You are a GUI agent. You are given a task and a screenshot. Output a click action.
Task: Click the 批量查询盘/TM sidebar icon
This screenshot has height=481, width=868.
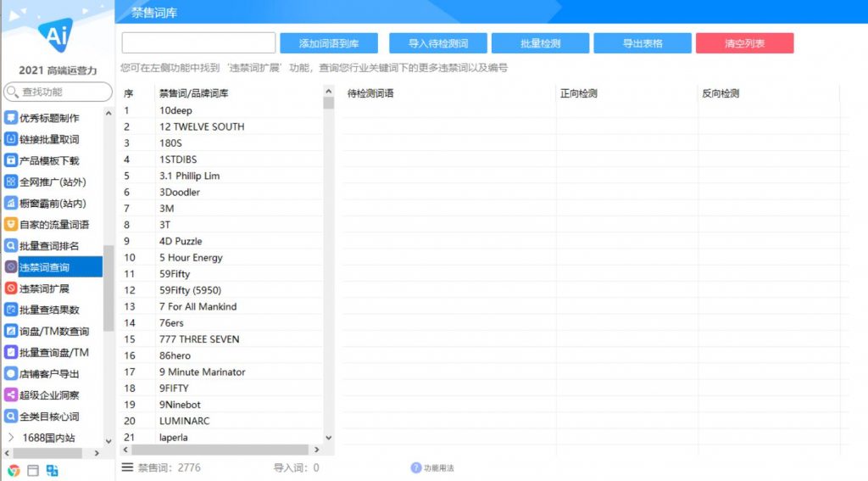[x=10, y=352]
